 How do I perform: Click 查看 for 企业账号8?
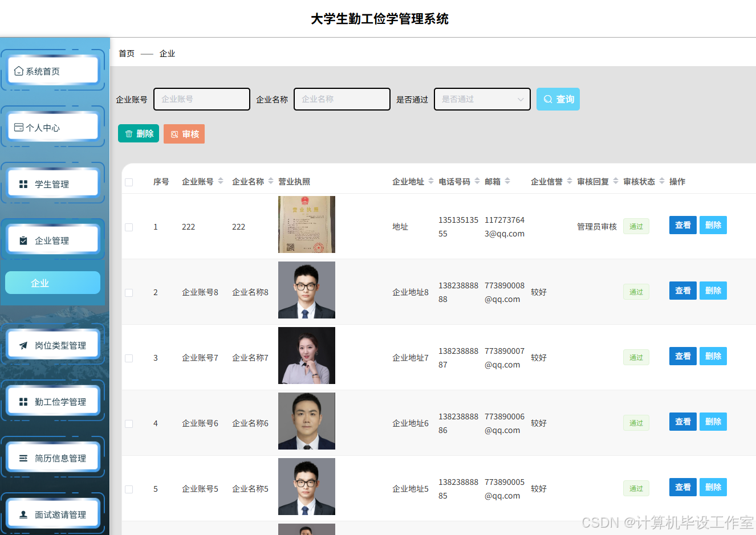pos(683,291)
